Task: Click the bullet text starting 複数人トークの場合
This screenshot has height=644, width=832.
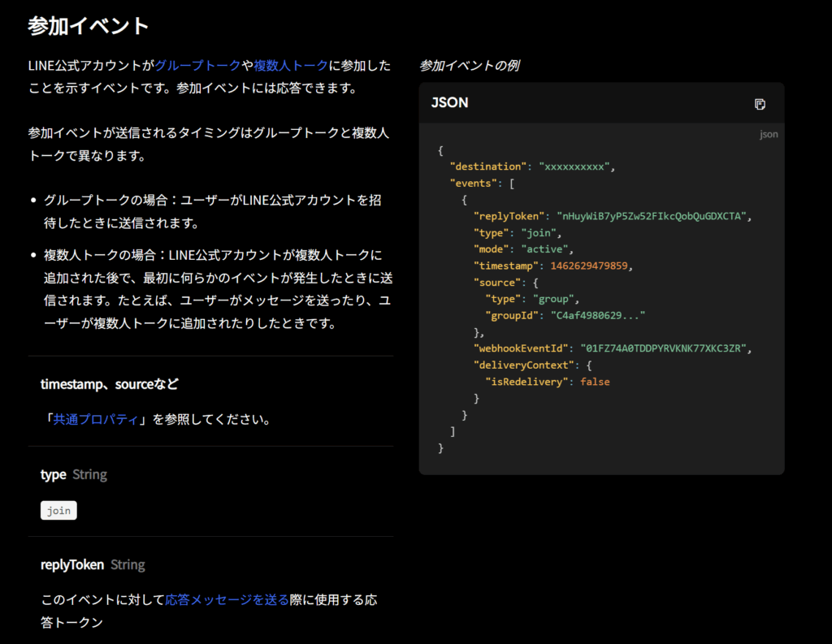Action: click(x=218, y=288)
